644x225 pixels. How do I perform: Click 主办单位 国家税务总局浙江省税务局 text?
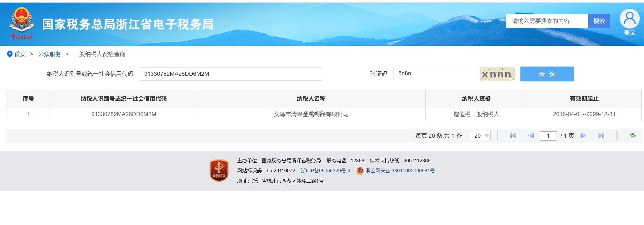279,161
